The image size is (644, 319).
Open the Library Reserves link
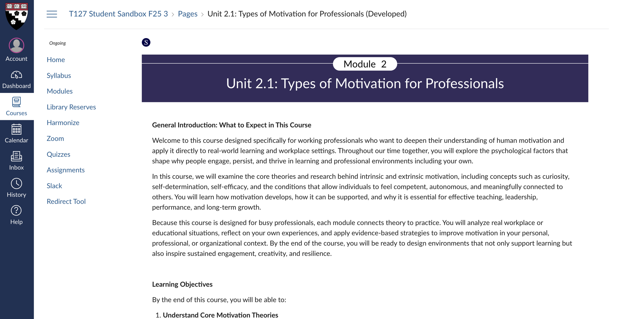(71, 107)
